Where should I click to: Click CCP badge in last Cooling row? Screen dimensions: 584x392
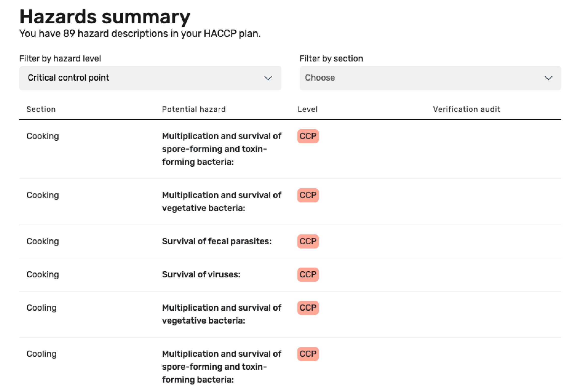point(308,354)
